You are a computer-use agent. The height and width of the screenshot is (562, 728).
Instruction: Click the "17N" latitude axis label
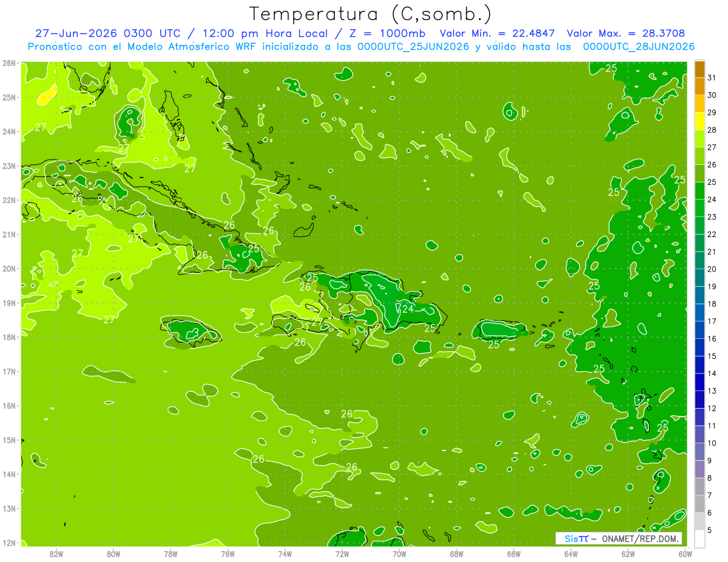pos(10,371)
